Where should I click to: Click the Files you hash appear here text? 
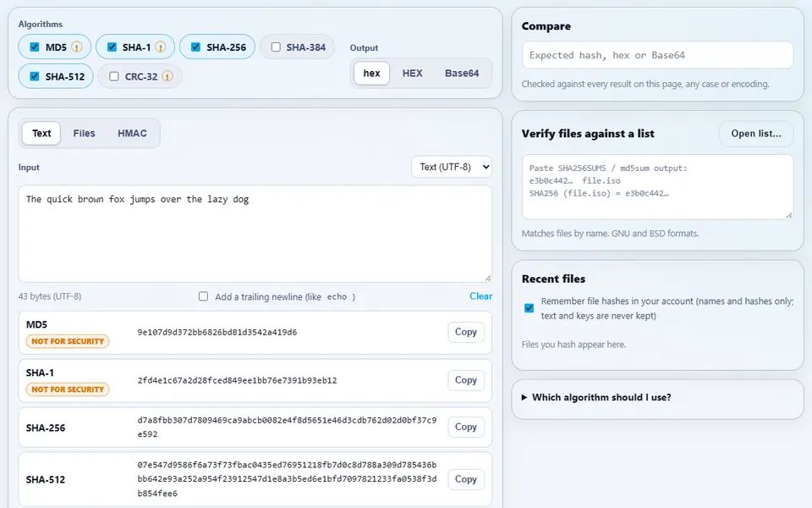point(573,345)
